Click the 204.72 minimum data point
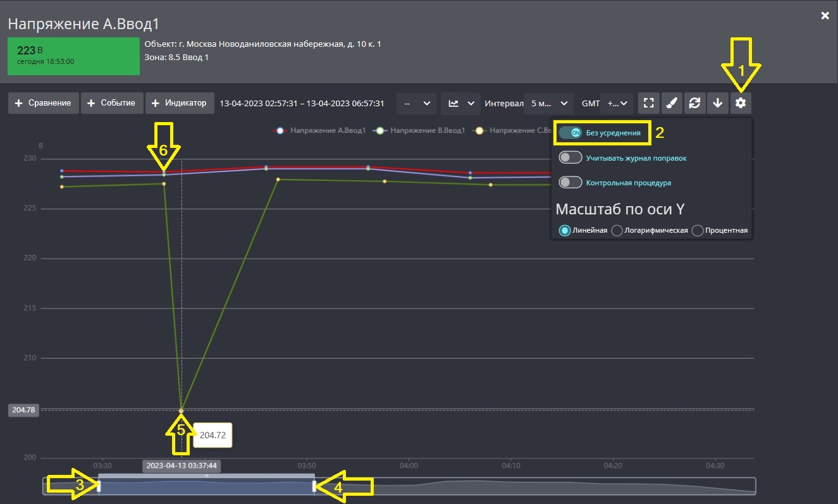Image resolution: width=838 pixels, height=504 pixels. pyautogui.click(x=181, y=411)
